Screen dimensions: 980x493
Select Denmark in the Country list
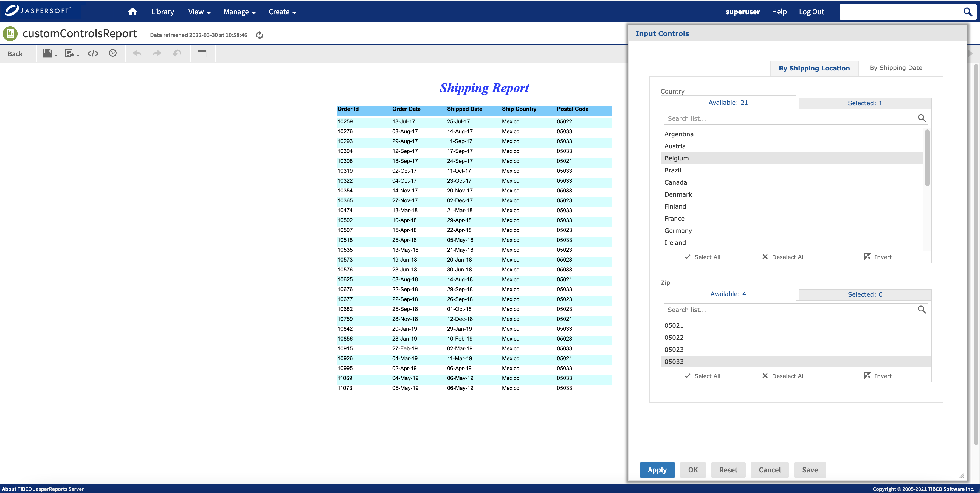[792, 195]
